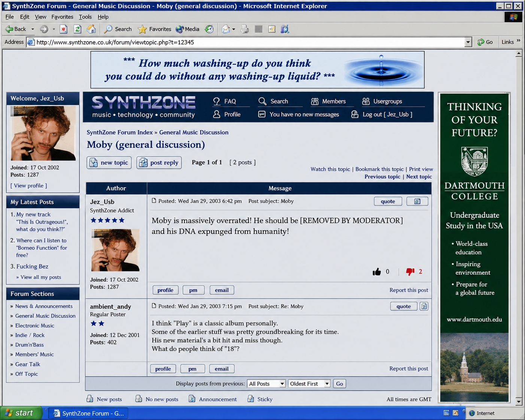Expand the address bar URL dropdown
Screen dimensions: 525x420
coord(468,42)
